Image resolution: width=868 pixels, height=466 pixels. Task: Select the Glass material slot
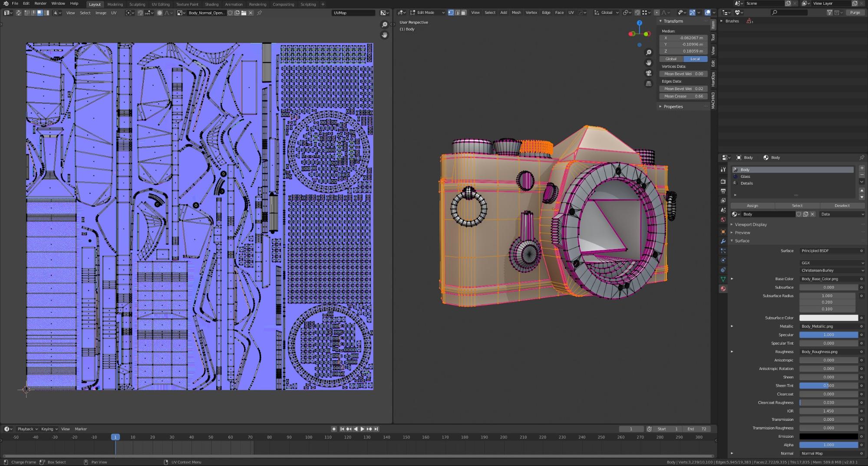pyautogui.click(x=745, y=177)
